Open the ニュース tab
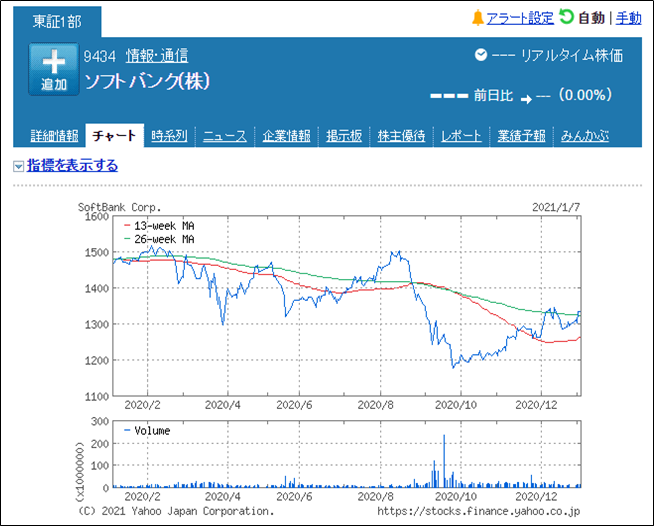 tap(225, 136)
